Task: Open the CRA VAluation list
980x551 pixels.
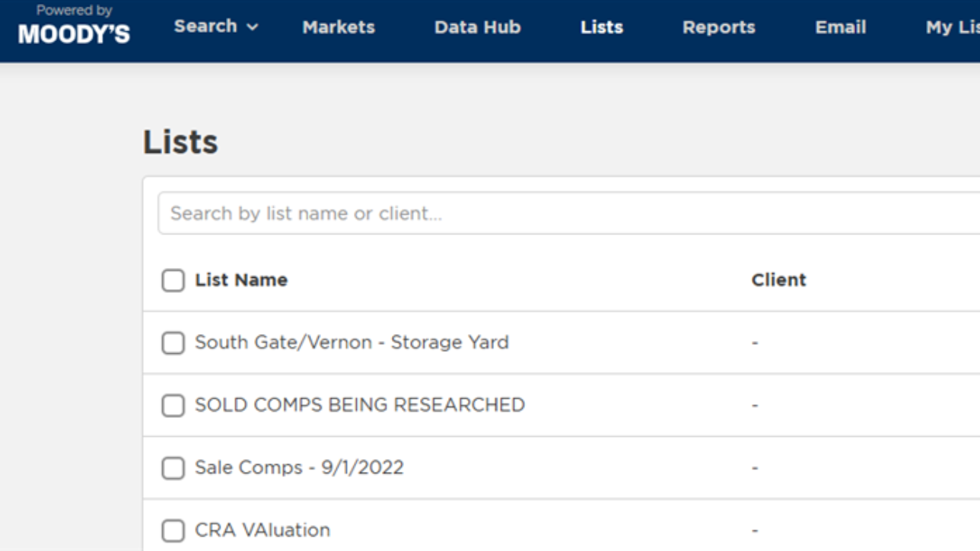Action: [262, 530]
